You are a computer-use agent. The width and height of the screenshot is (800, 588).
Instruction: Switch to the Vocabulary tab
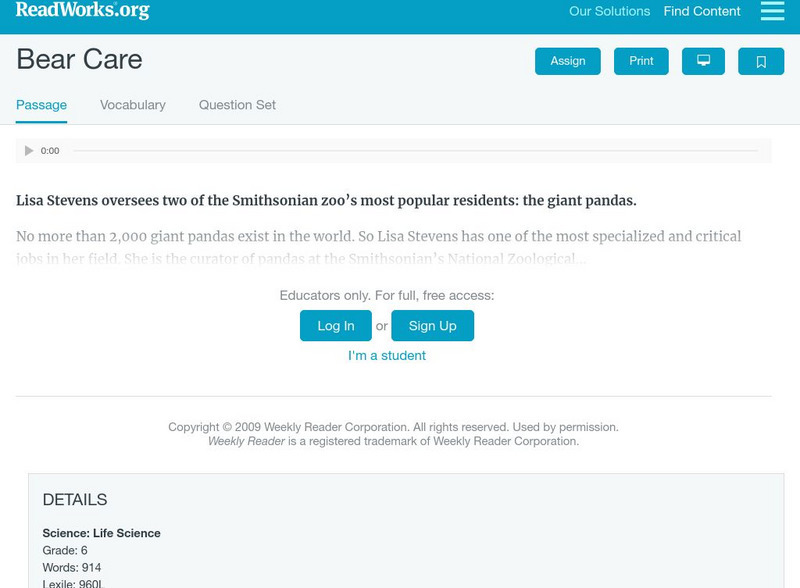[133, 105]
